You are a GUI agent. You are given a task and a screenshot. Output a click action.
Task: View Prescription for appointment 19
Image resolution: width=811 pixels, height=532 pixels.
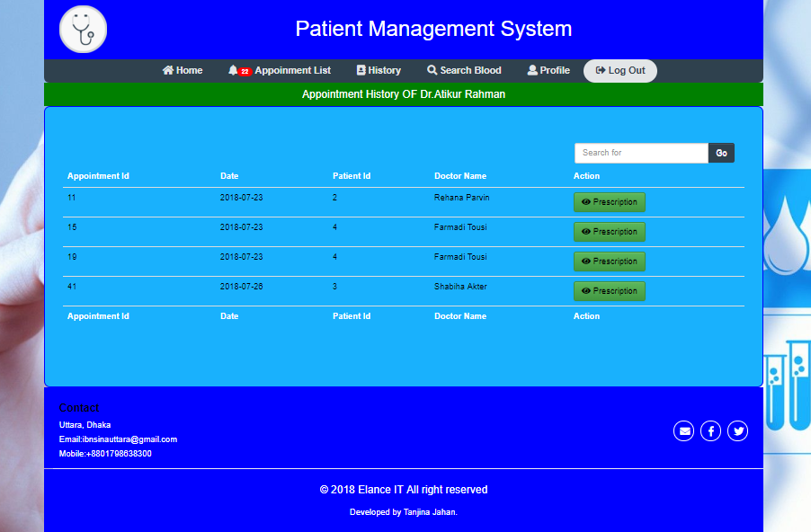coord(610,262)
